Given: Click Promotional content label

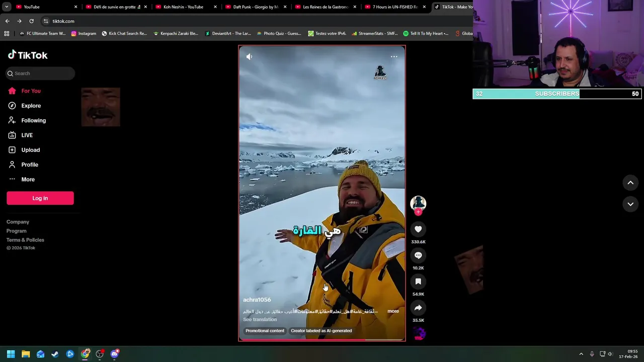Looking at the screenshot, I should (x=265, y=331).
